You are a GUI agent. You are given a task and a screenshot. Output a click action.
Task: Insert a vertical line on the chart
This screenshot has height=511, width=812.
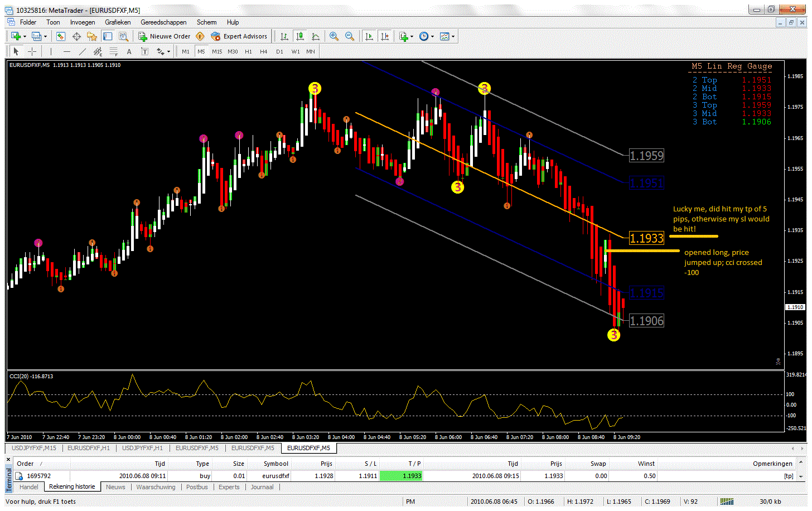point(51,51)
